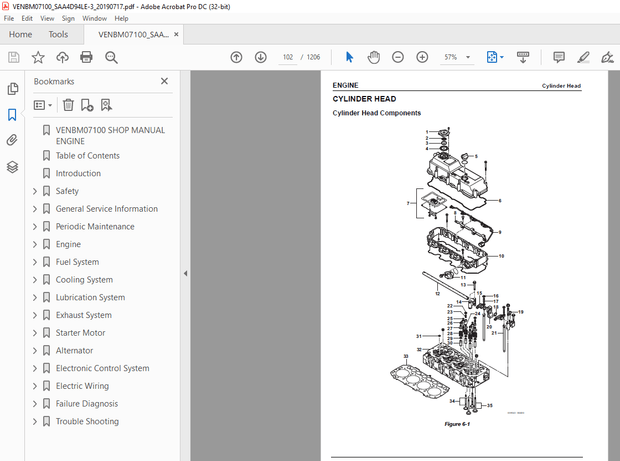Add a new bookmark icon
620x461 pixels.
point(87,105)
